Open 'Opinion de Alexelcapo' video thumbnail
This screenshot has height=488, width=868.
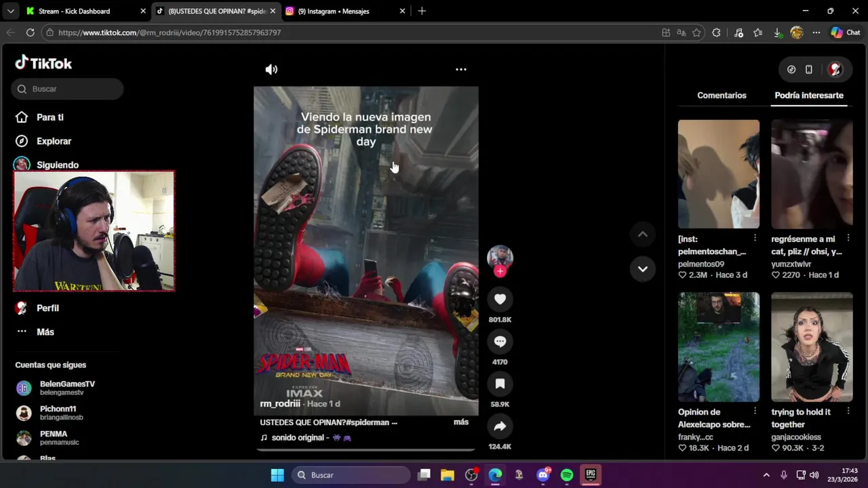[719, 347]
